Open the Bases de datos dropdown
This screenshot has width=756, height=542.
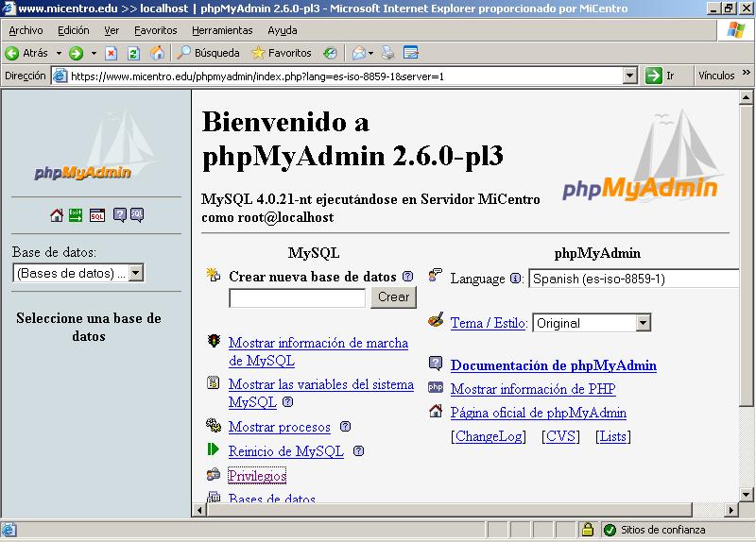click(78, 273)
